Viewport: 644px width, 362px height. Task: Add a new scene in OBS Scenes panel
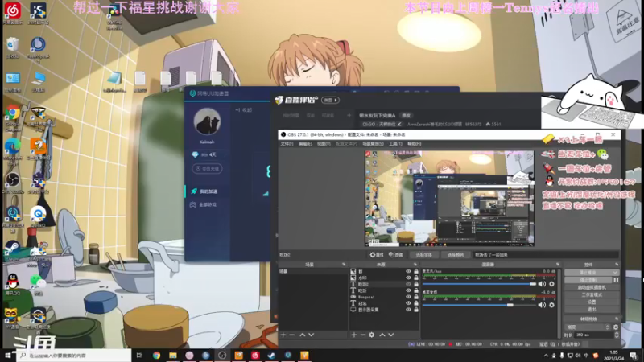(x=283, y=335)
